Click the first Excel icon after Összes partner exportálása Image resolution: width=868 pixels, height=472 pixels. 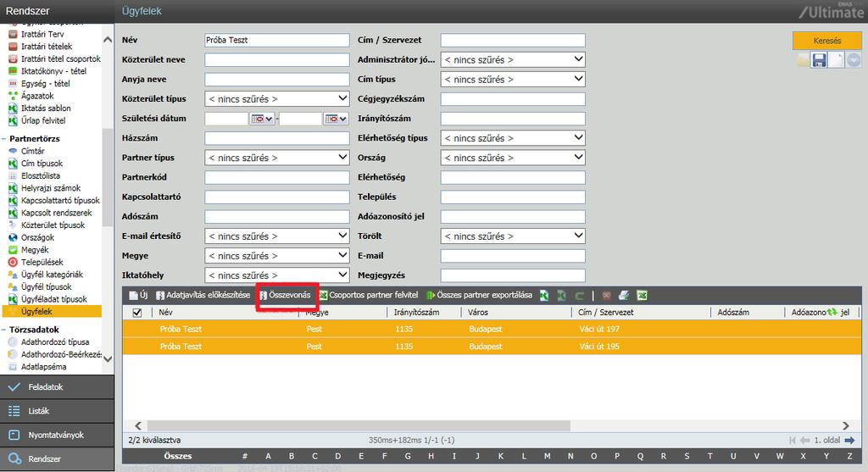point(544,296)
